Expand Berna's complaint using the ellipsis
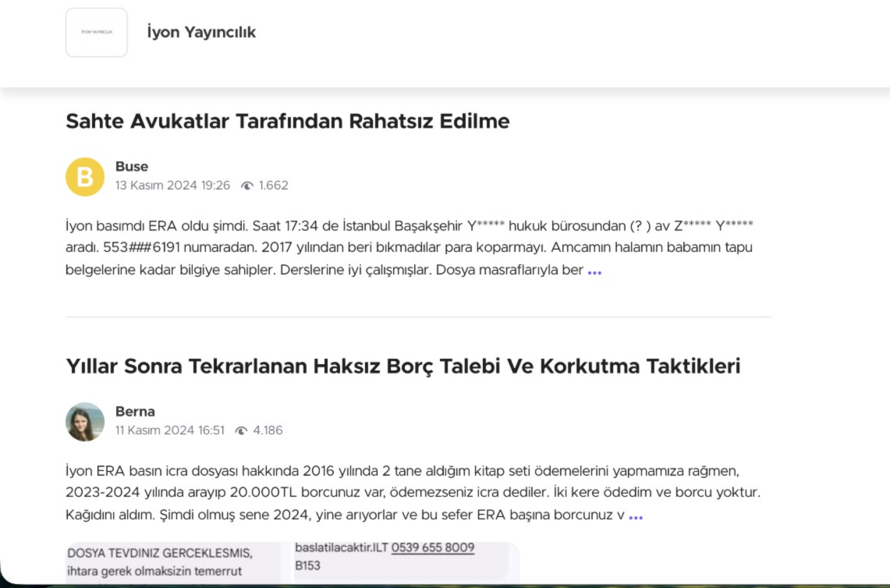 point(637,517)
